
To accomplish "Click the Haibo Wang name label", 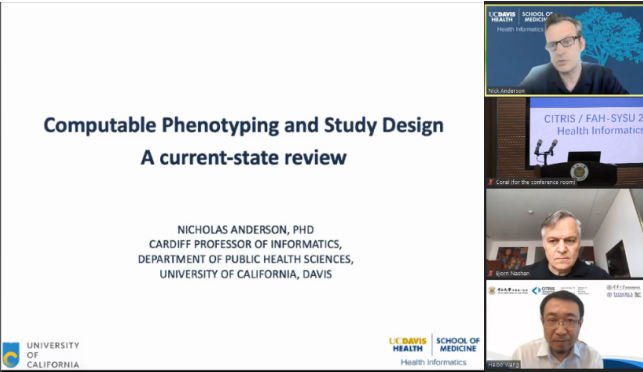I will pos(504,364).
